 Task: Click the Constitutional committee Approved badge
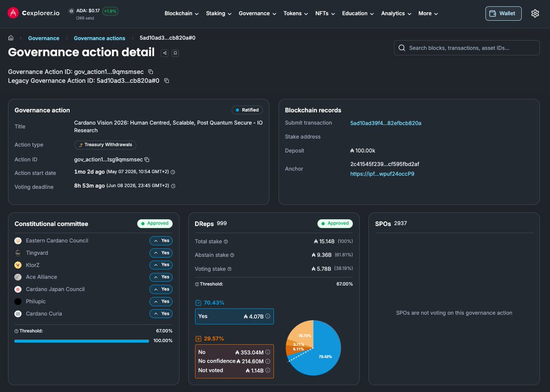154,223
